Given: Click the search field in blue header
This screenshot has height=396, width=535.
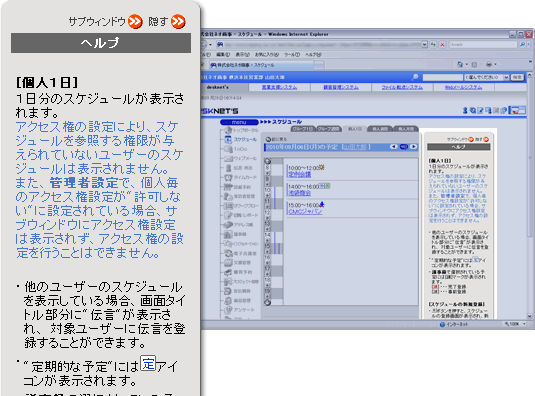Looking at the screenshot, I should (442, 77).
